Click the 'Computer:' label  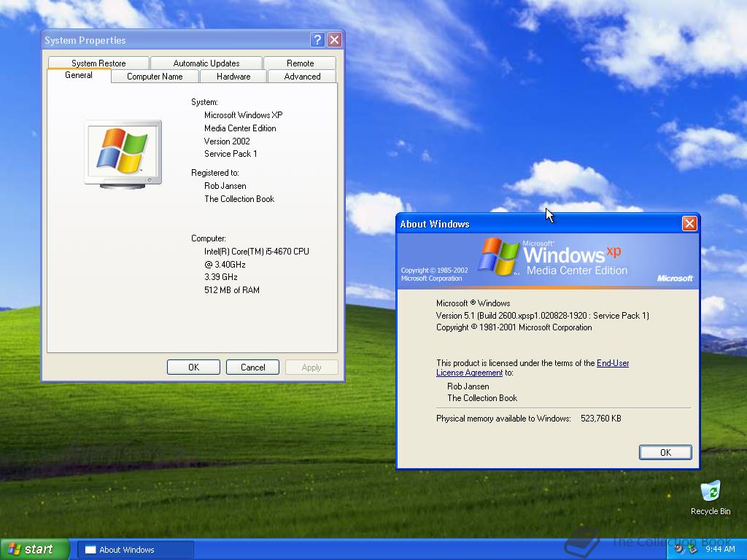point(208,238)
